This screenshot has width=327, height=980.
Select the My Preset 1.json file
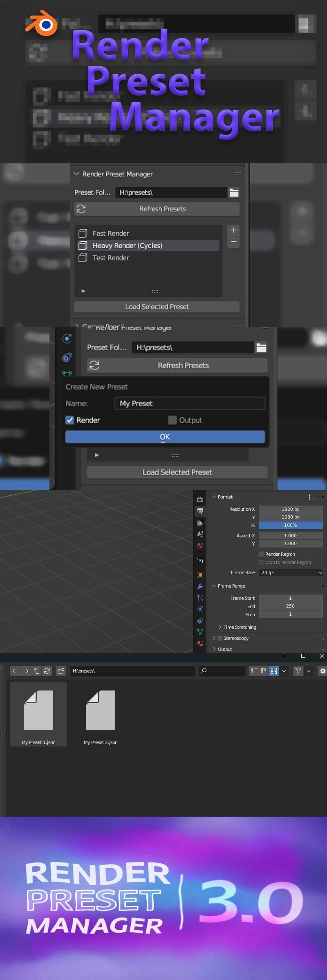click(38, 714)
